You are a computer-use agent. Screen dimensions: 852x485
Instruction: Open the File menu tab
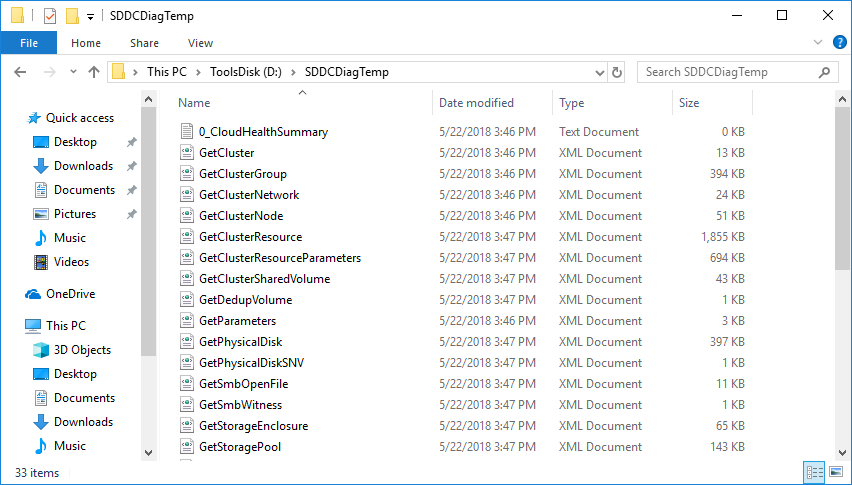(29, 43)
